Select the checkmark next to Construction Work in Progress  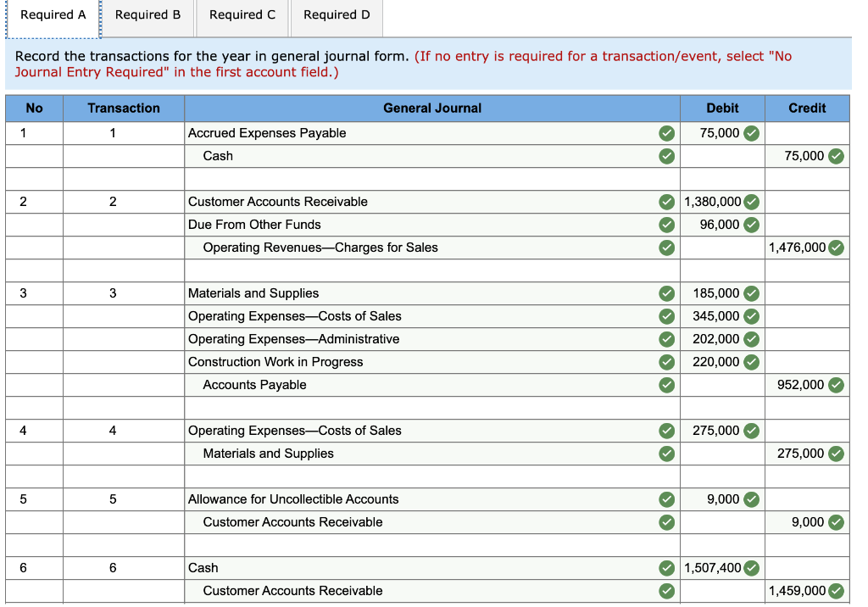tap(667, 362)
